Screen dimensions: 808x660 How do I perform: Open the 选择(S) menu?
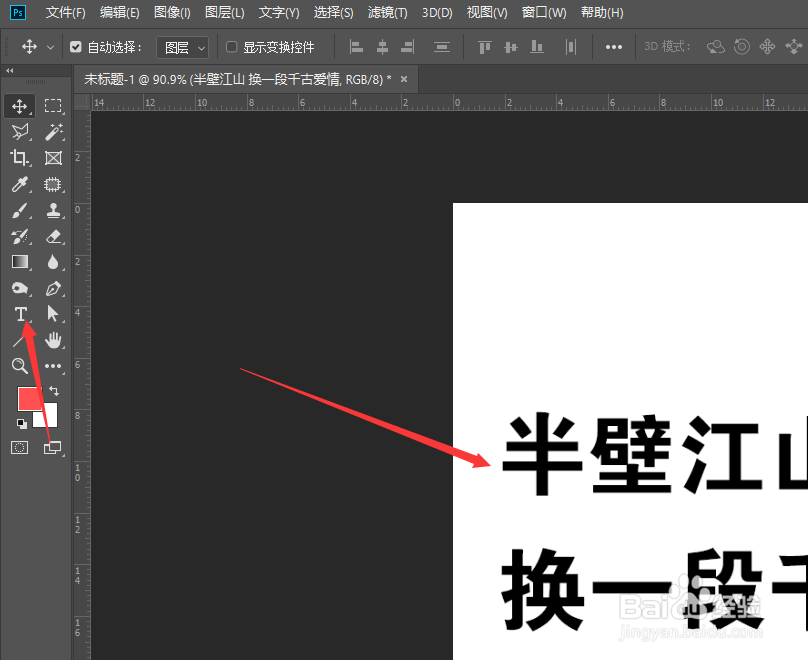pos(333,12)
